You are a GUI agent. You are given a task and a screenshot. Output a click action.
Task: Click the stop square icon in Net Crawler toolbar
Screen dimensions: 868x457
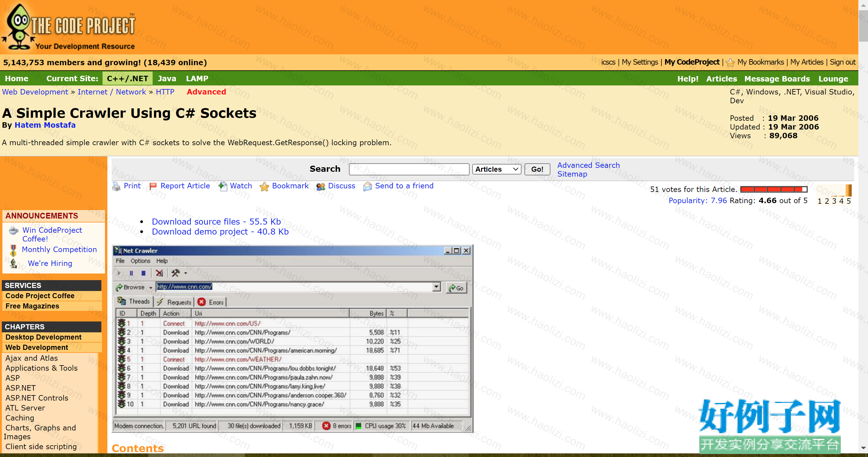point(143,273)
